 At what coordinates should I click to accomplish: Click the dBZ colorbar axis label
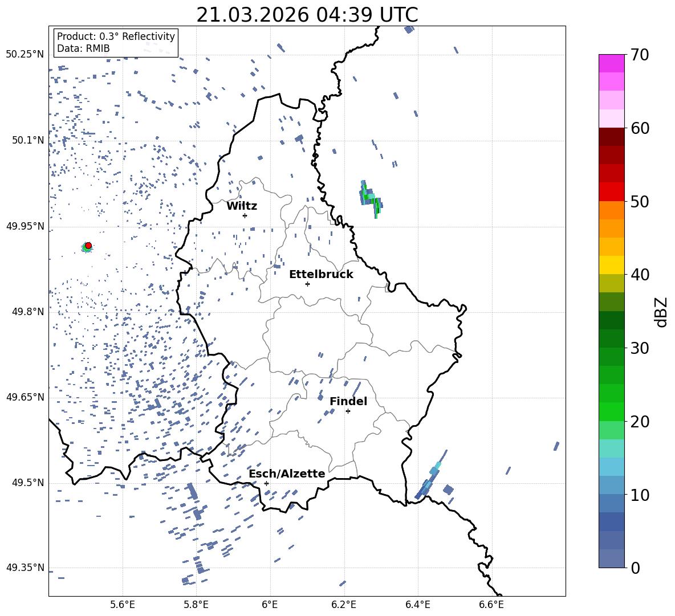tap(662, 312)
